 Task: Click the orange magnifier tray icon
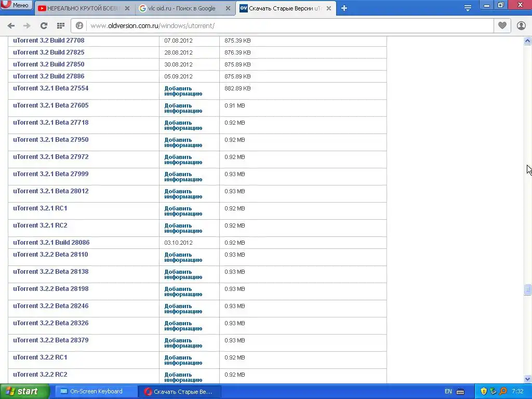coord(503,391)
